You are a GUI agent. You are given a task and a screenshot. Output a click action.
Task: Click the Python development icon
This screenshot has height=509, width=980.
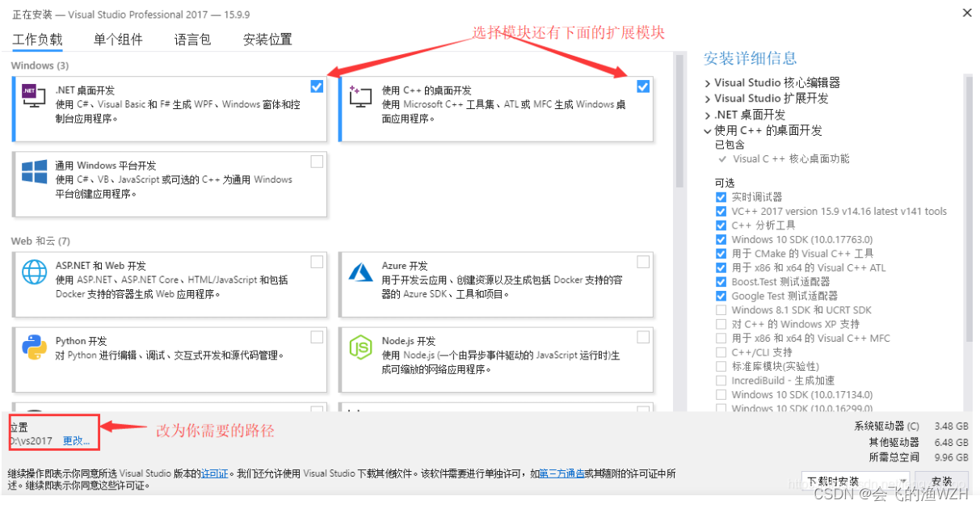tap(34, 347)
